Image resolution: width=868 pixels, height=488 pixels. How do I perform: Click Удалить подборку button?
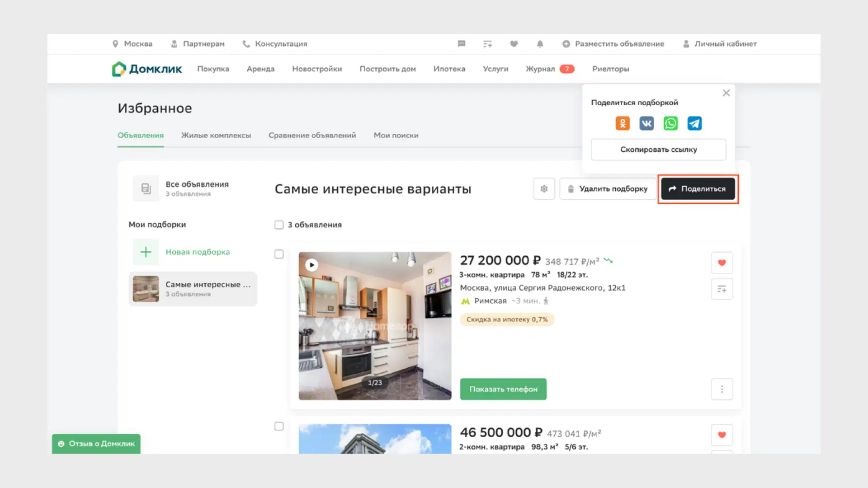coord(608,189)
